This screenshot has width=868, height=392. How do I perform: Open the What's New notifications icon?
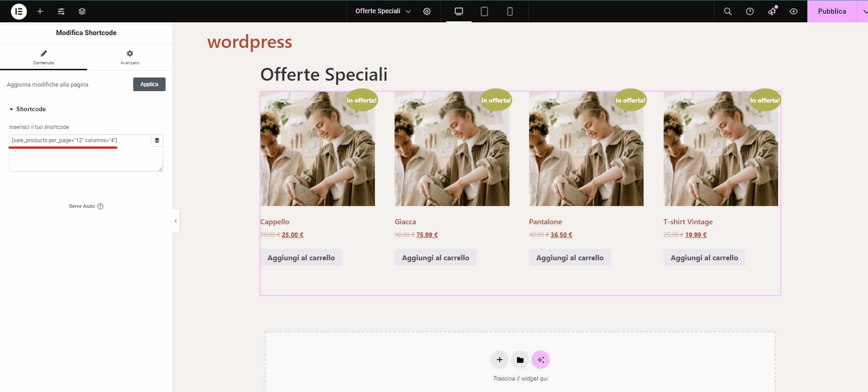[x=772, y=11]
